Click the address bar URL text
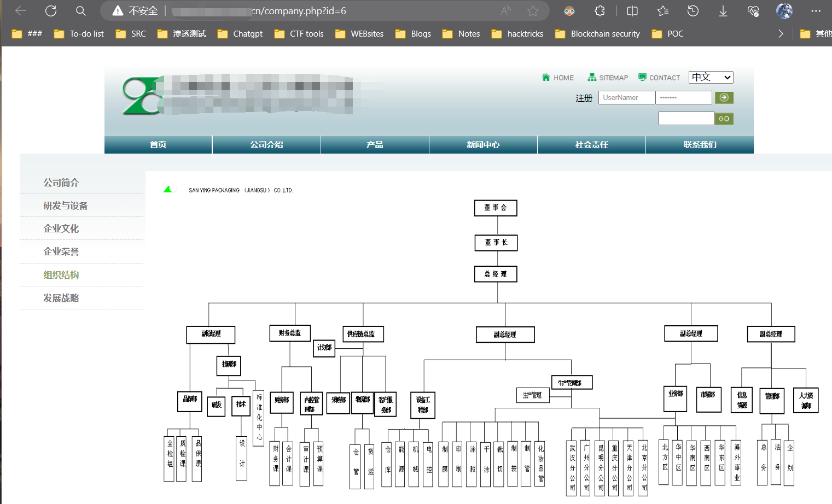 point(259,11)
